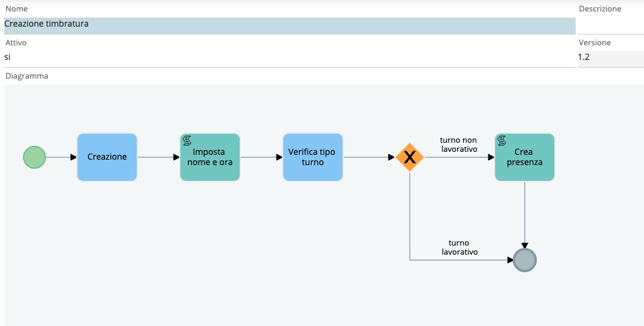Select the Crea presenza script task
The image size is (644, 326).
tap(525, 157)
